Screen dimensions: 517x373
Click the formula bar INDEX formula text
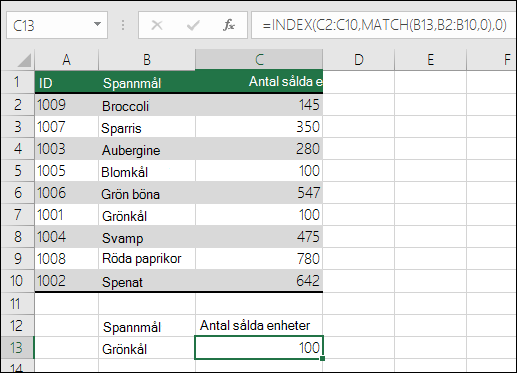coord(384,25)
